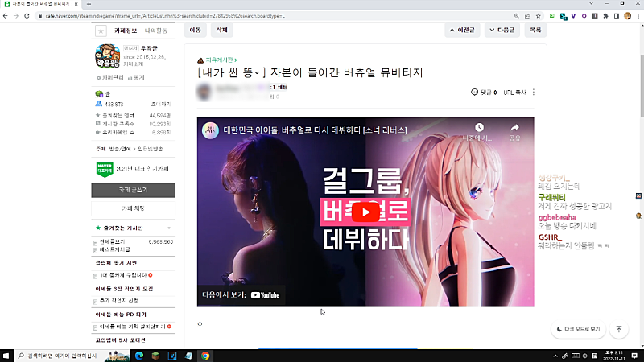The image size is (644, 362).
Task: Click the cafe tree rank icon
Action: 99,94
